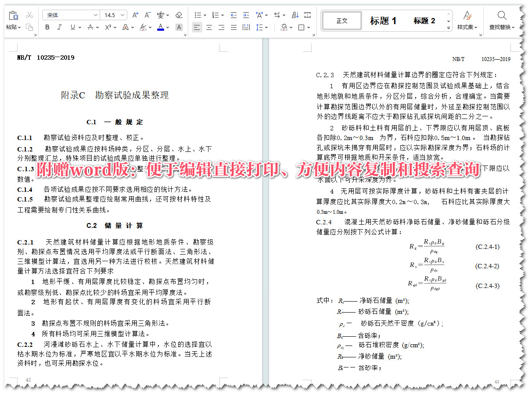Toggle the Underline formatting
The height and width of the screenshot is (396, 532).
(x=73, y=27)
